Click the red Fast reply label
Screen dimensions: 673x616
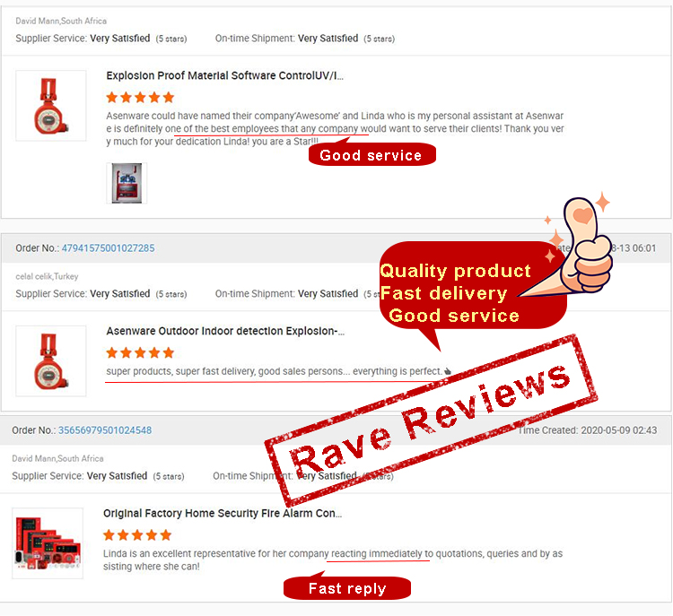point(347,588)
